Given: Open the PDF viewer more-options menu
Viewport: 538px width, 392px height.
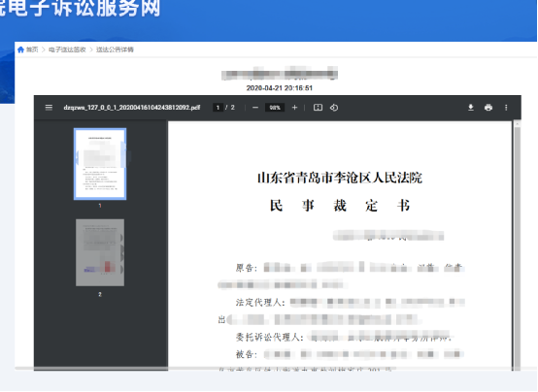Looking at the screenshot, I should pyautogui.click(x=506, y=108).
